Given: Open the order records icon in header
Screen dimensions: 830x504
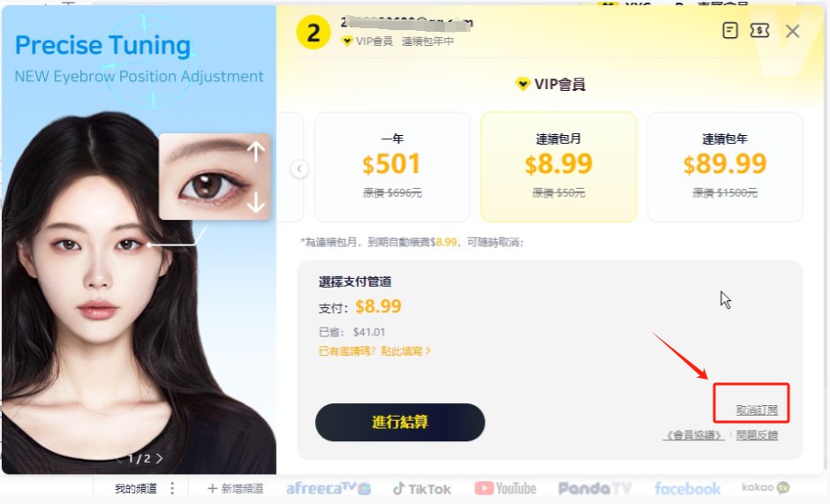Looking at the screenshot, I should coord(730,31).
